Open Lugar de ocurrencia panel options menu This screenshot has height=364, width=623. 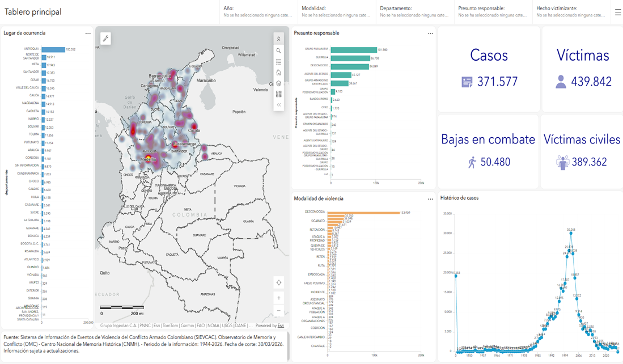(88, 33)
